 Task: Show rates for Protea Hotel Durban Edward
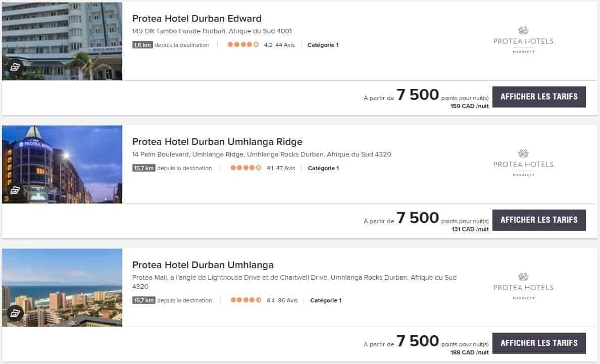(539, 96)
